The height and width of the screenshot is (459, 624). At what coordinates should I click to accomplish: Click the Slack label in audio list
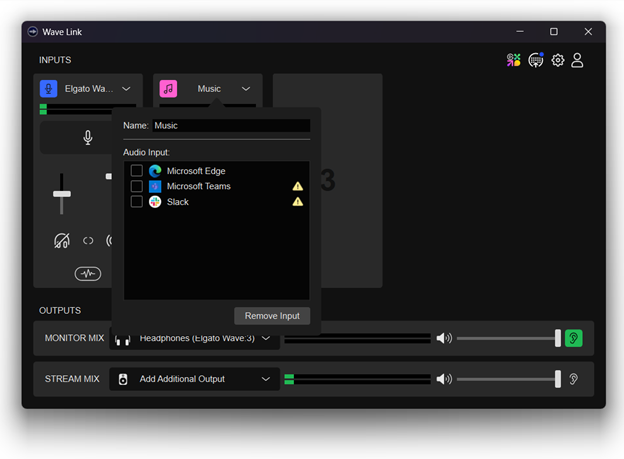[177, 202]
